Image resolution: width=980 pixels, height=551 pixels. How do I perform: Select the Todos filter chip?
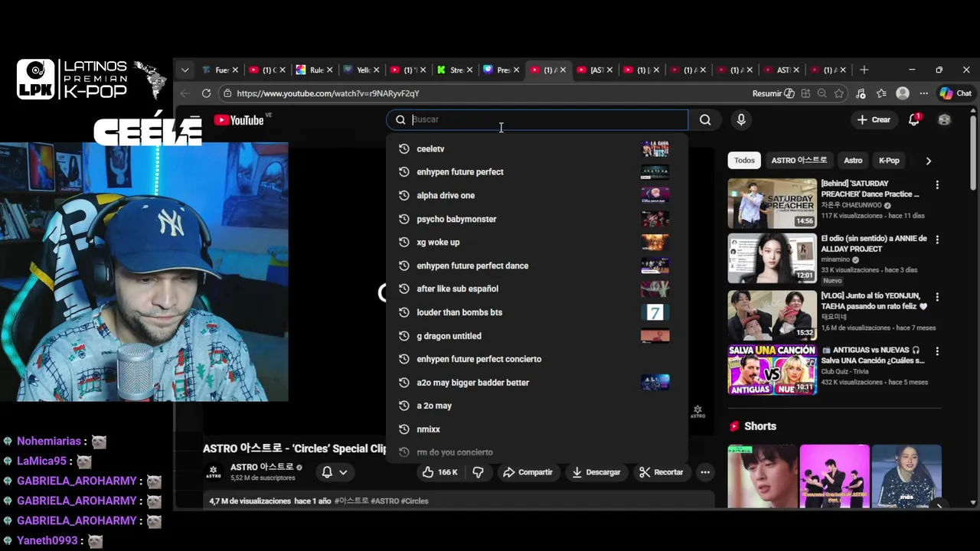click(744, 160)
